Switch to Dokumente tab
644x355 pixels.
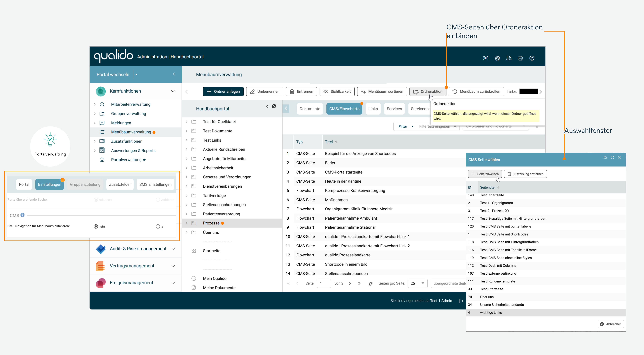(310, 109)
